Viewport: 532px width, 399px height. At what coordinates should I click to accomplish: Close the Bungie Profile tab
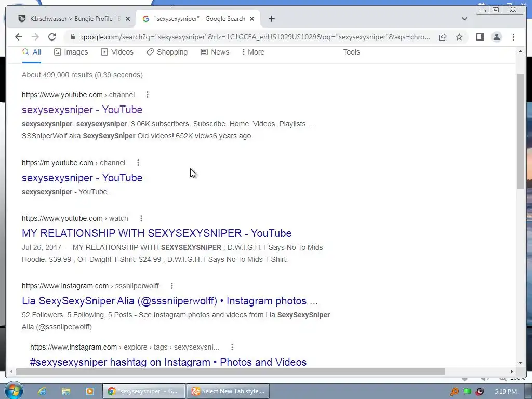point(128,19)
